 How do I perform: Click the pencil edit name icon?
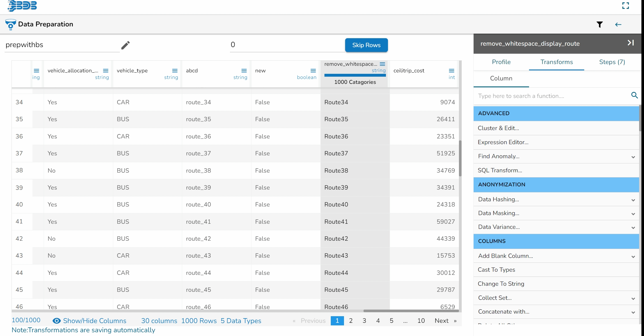125,45
